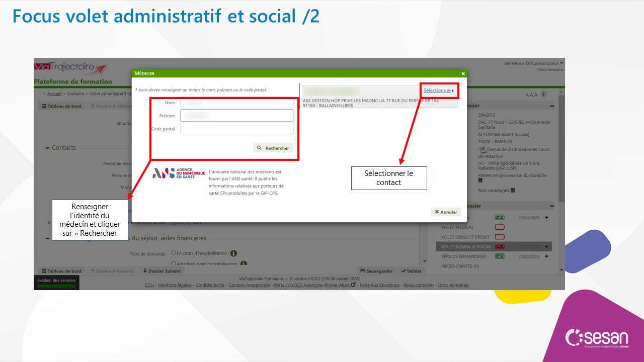644x362 pixels.
Task: Collapse the Contacts section
Action: click(x=48, y=148)
